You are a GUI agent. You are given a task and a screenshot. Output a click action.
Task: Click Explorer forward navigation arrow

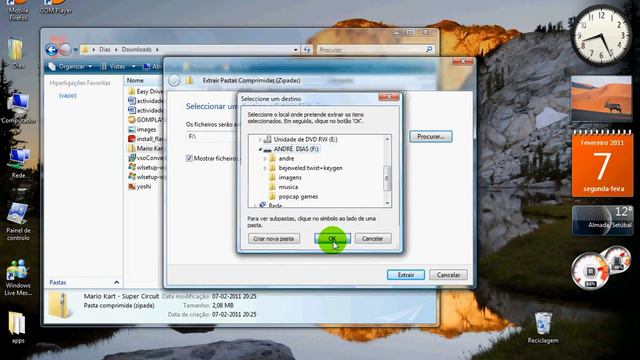(x=65, y=50)
